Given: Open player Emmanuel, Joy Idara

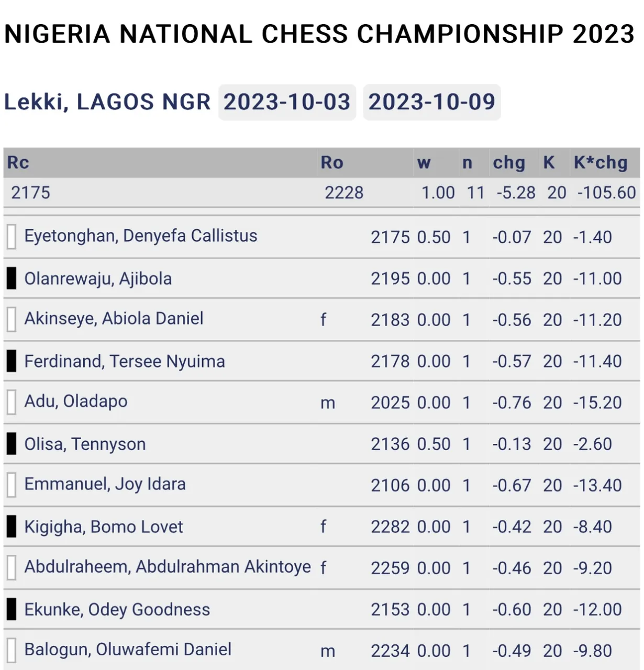Looking at the screenshot, I should click(105, 484).
